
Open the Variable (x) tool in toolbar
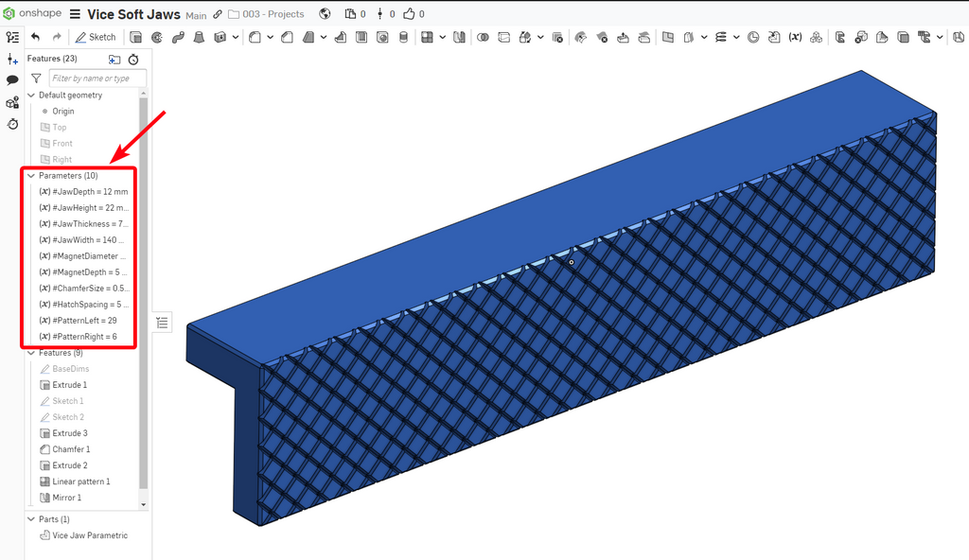(795, 37)
